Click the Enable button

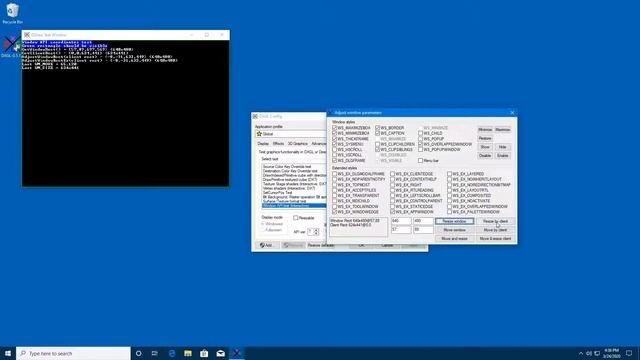coord(502,156)
